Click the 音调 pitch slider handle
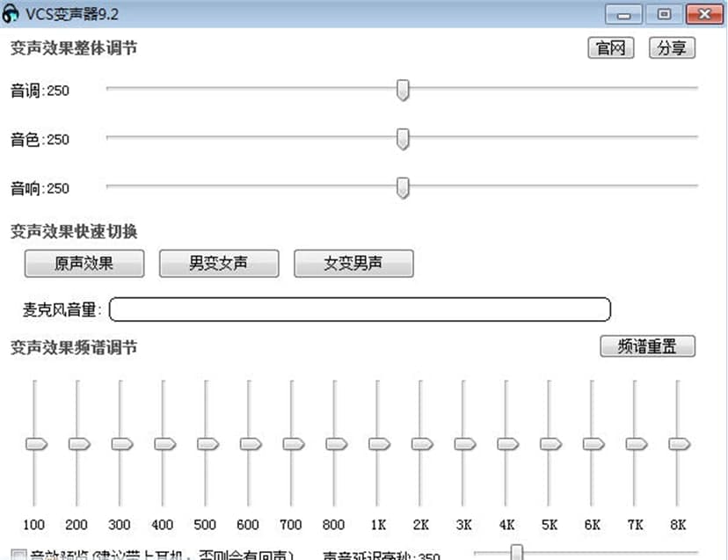The height and width of the screenshot is (560, 728). tap(403, 91)
